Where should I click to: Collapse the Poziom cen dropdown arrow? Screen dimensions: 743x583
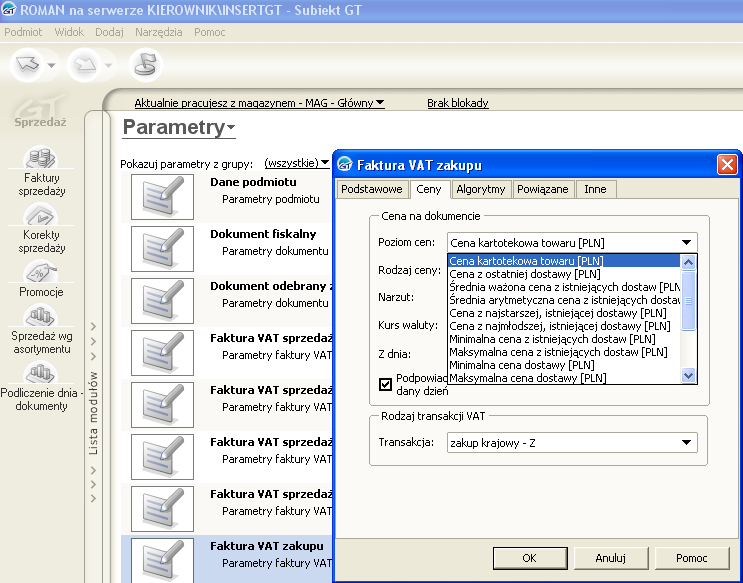point(686,243)
